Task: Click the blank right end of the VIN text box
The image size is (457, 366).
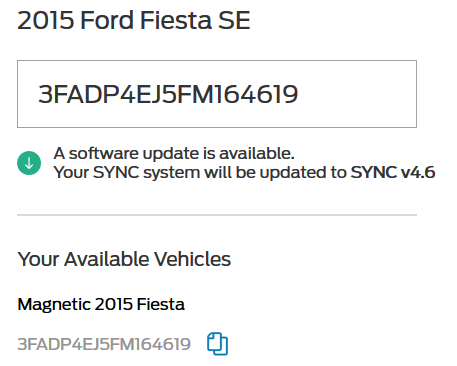Action: pyautogui.click(x=357, y=94)
